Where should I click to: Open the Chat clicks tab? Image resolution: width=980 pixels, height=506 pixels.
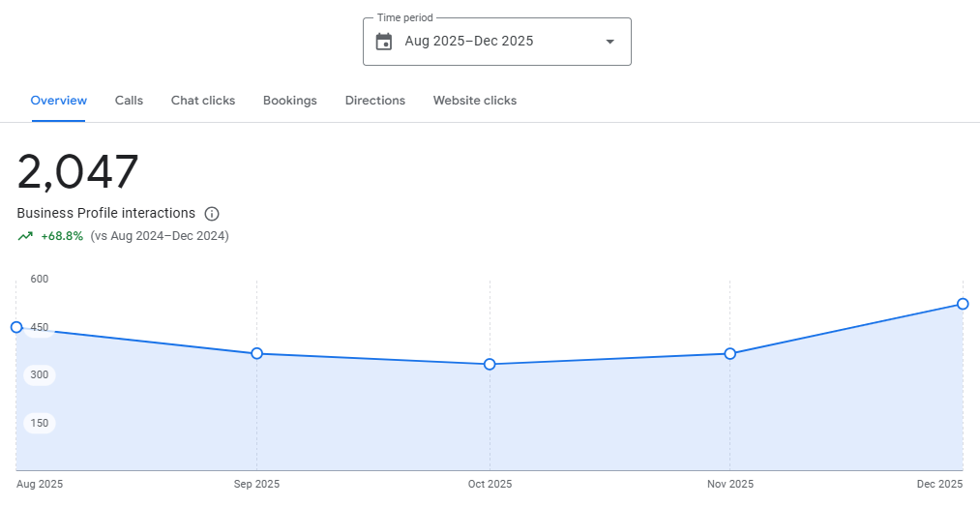tap(203, 101)
